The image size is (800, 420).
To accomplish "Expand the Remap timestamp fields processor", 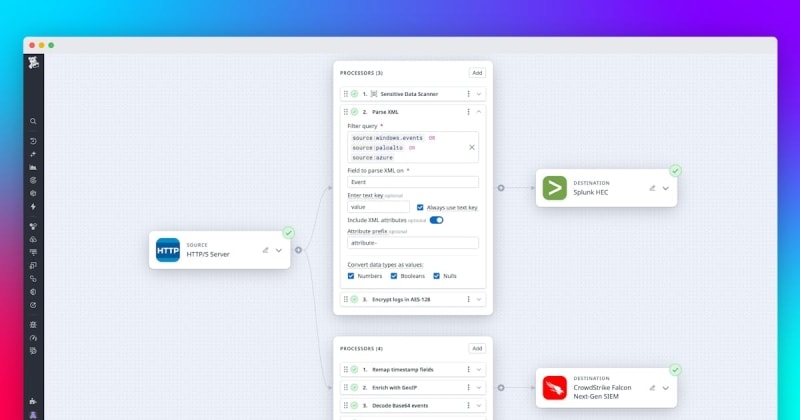I will pos(479,370).
